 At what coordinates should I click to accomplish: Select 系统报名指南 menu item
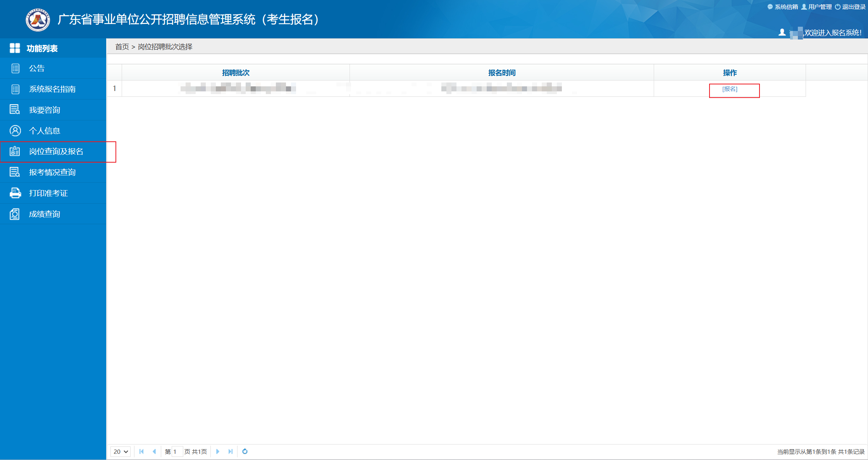click(x=52, y=89)
